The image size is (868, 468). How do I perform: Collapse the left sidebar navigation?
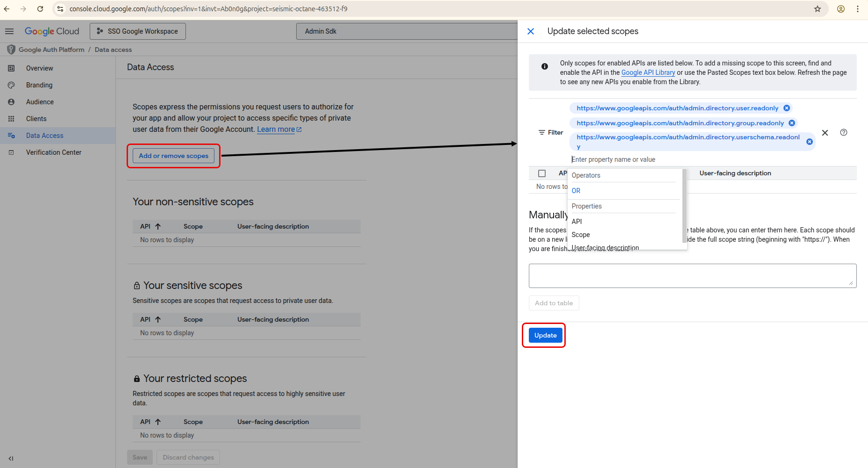point(11,458)
